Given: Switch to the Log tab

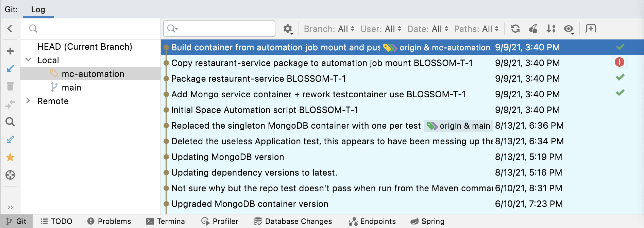Looking at the screenshot, I should pyautogui.click(x=38, y=10).
